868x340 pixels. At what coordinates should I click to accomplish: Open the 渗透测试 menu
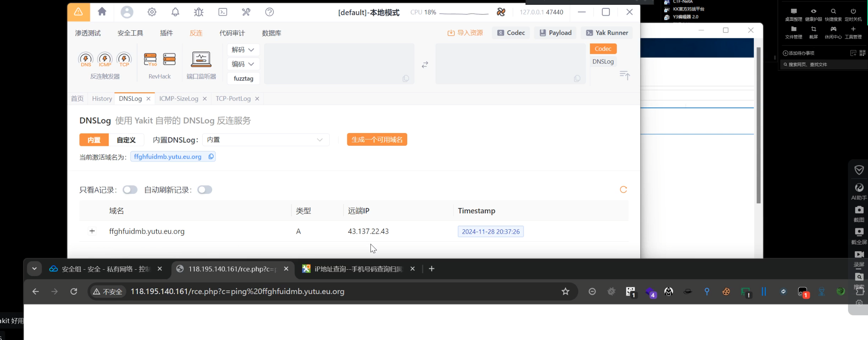point(88,33)
